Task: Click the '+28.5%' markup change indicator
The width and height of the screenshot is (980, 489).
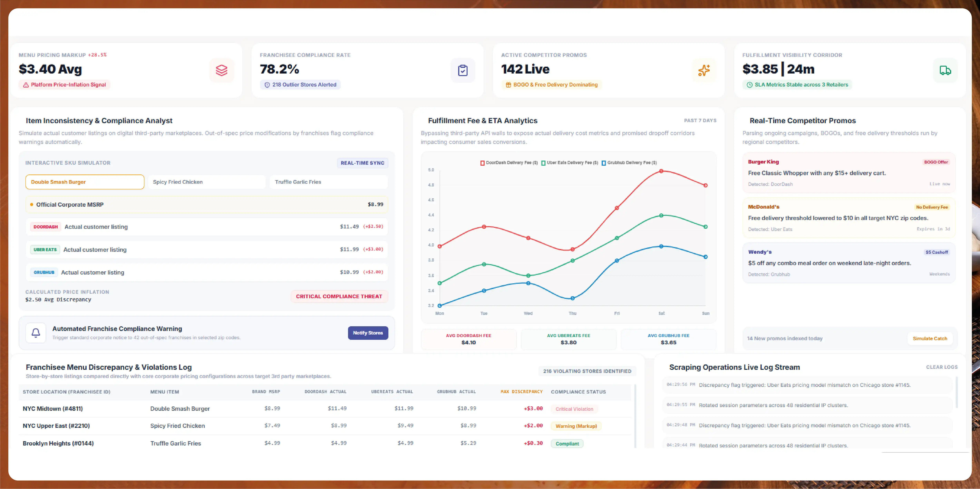Action: pos(97,55)
